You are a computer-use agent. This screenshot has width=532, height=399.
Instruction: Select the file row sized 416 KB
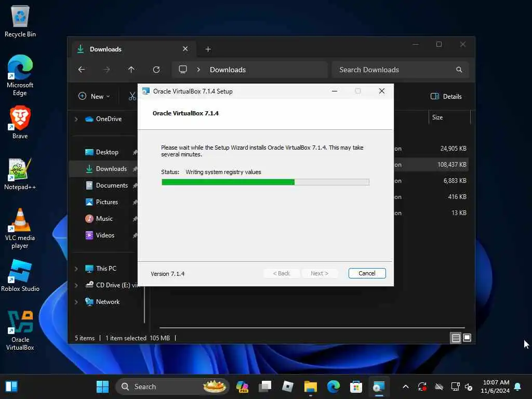point(431,197)
